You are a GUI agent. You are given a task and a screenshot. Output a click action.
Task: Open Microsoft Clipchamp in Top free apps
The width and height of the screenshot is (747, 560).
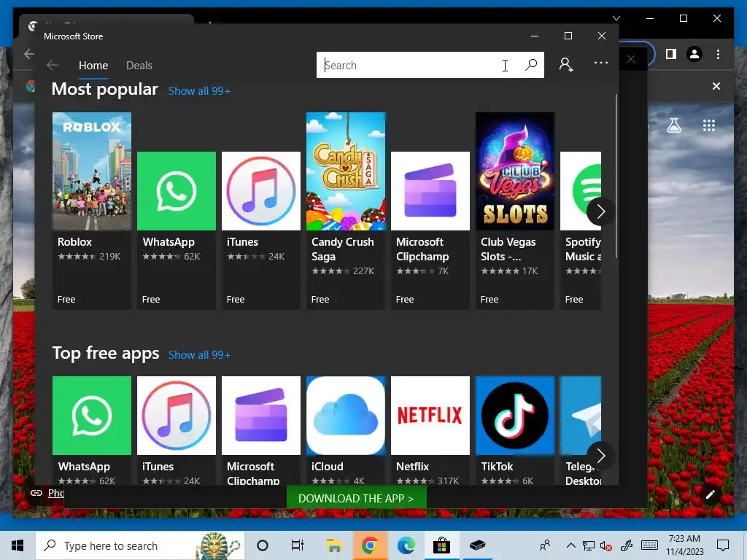tap(261, 430)
